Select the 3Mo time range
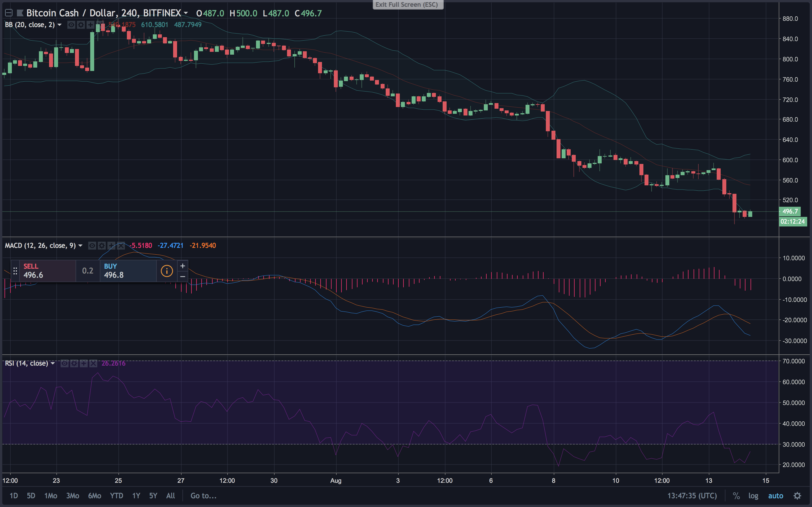This screenshot has width=812, height=507. tap(72, 496)
